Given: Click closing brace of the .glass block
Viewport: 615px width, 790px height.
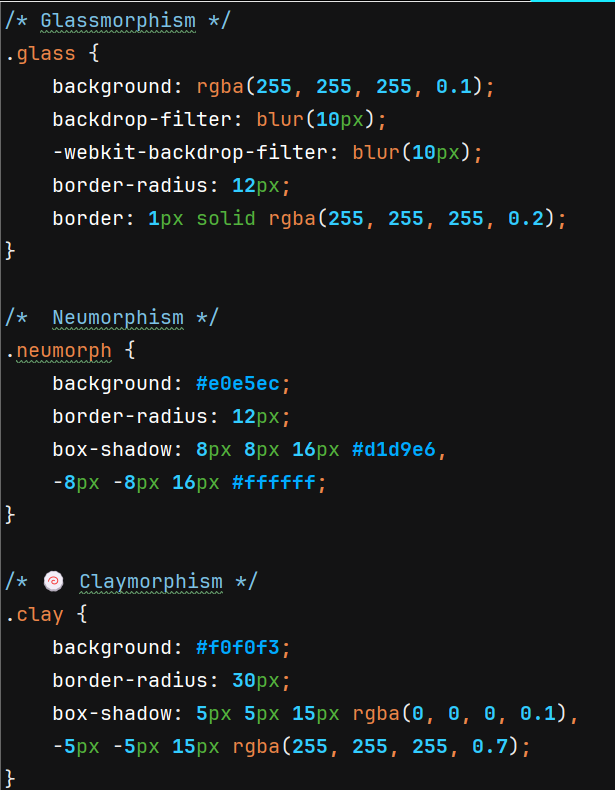Looking at the screenshot, I should point(10,251).
